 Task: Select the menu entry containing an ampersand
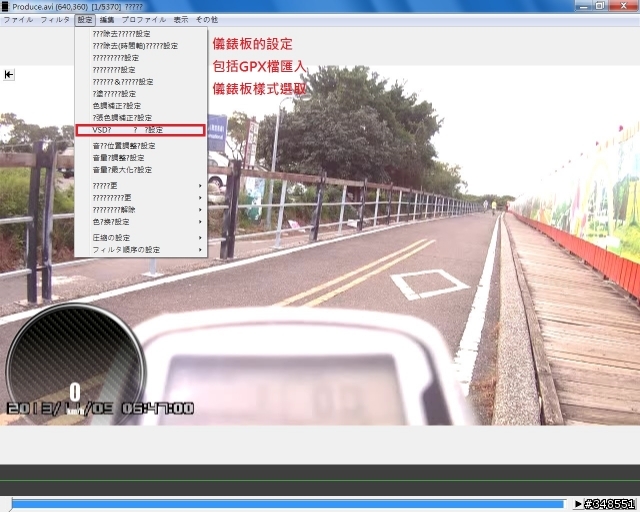pos(140,82)
